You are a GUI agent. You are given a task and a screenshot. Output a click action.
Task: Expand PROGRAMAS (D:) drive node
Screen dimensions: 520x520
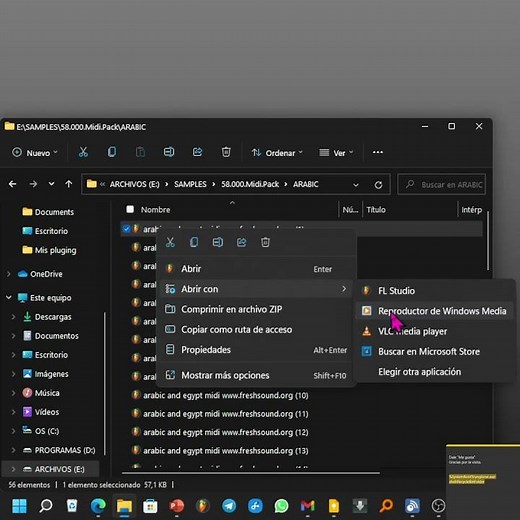[x=14, y=450]
